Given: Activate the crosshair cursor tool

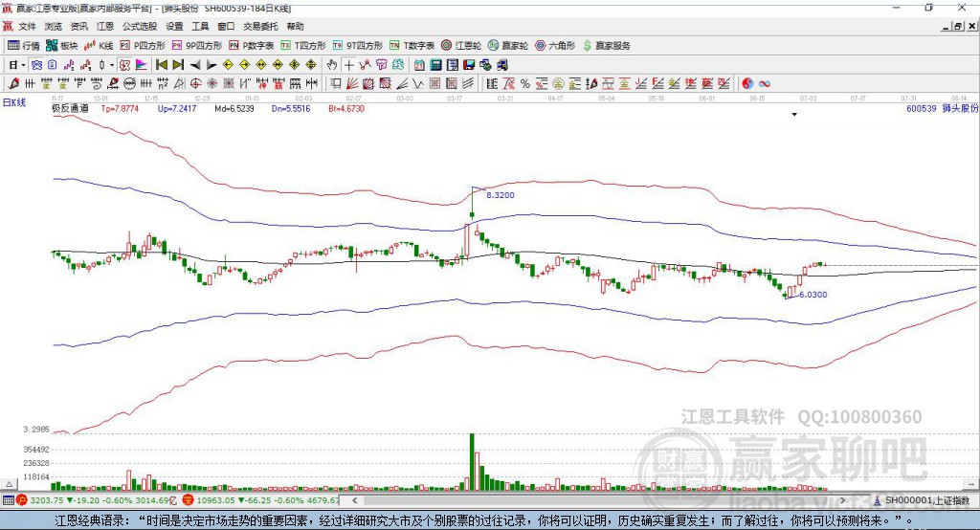Looking at the screenshot, I should 348,65.
